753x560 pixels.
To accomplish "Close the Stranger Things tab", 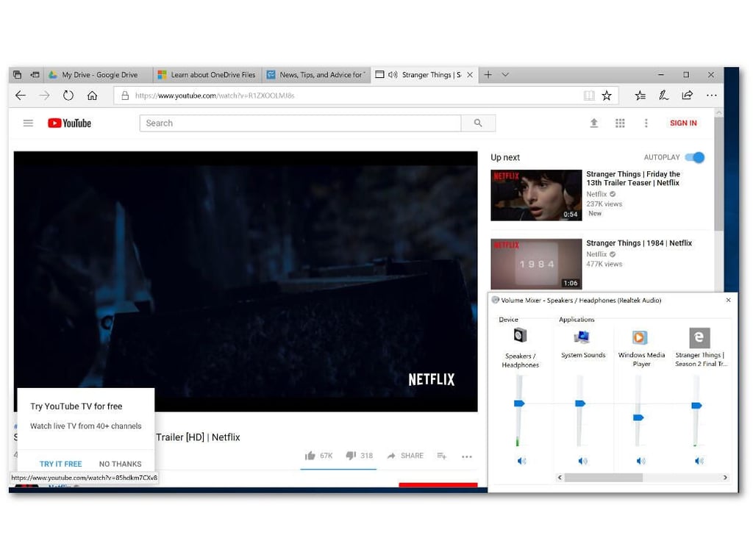I will pos(470,75).
